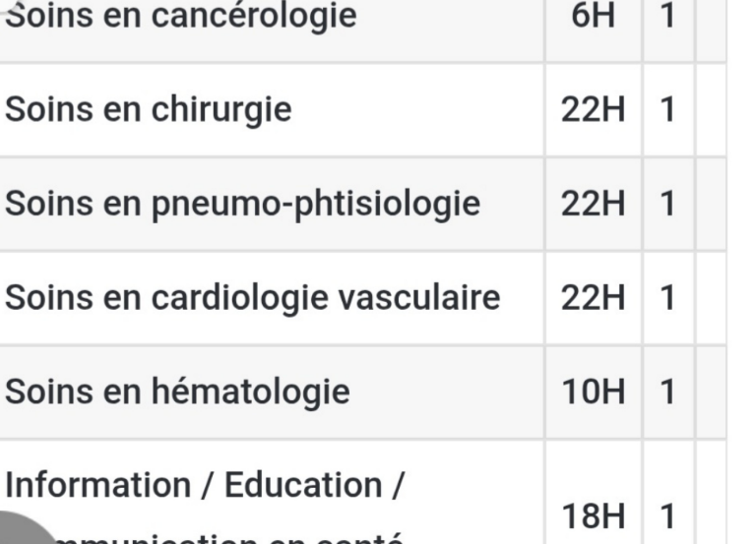Select 22H cell beside pneumo-phtisiologie

click(593, 204)
